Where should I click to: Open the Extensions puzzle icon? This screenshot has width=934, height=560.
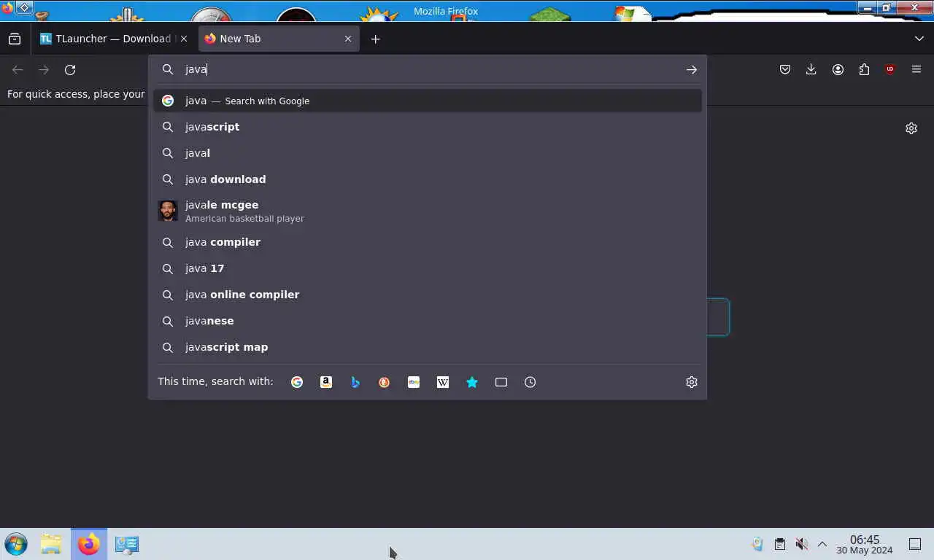pyautogui.click(x=864, y=70)
